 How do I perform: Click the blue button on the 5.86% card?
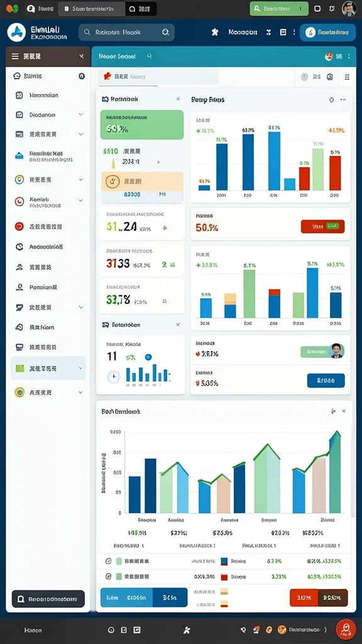[326, 380]
